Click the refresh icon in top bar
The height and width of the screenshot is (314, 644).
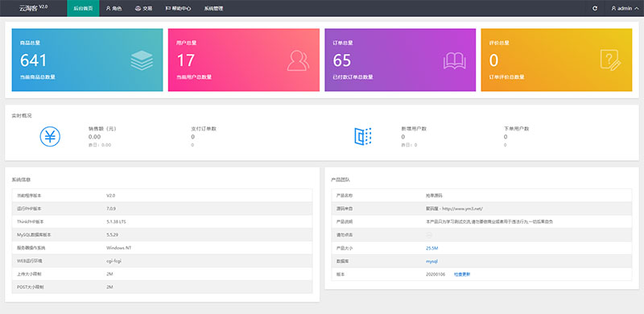pos(595,8)
